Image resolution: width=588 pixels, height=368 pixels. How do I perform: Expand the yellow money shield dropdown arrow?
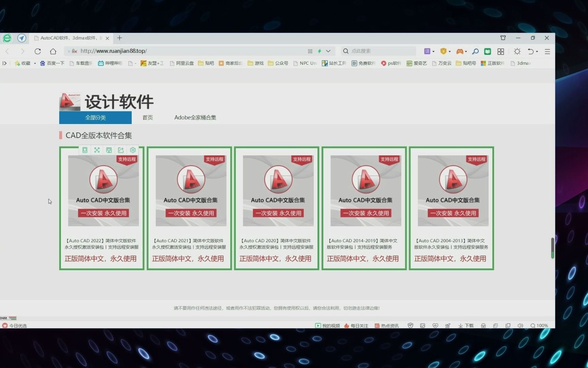(448, 51)
